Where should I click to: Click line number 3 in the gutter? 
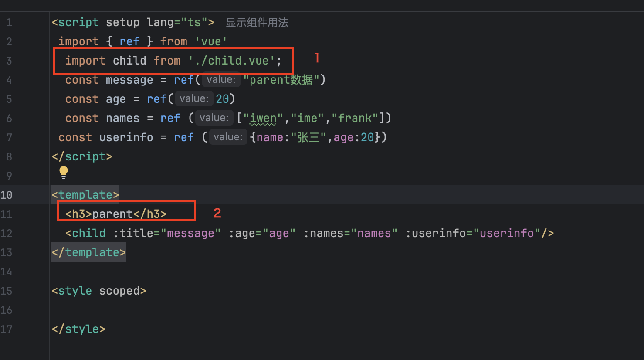9,61
